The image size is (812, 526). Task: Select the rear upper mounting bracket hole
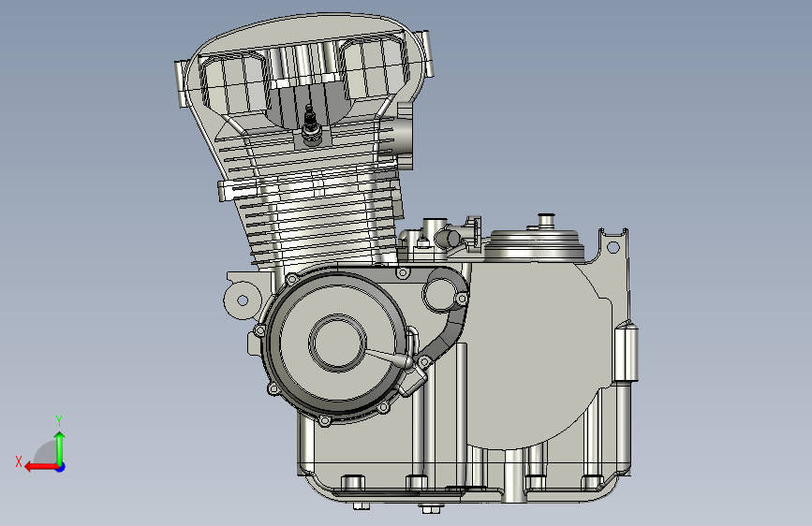click(x=613, y=247)
